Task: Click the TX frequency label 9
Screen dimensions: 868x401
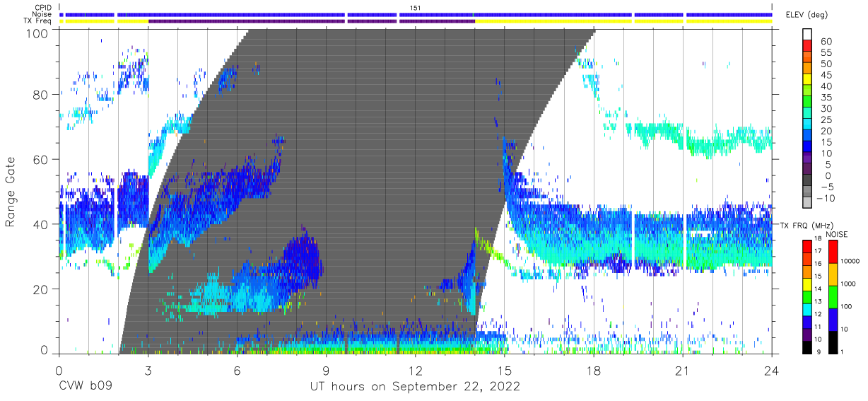Action: (818, 353)
